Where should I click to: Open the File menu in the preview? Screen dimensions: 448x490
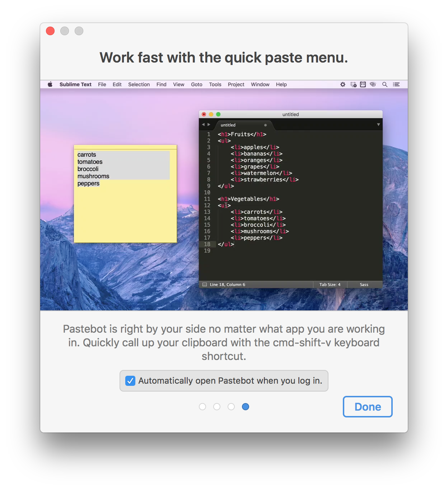102,84
